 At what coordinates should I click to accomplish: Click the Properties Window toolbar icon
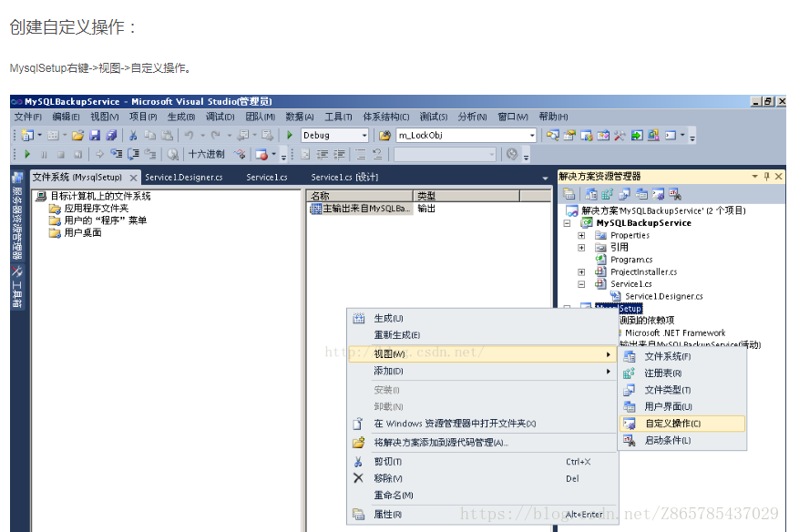569,136
